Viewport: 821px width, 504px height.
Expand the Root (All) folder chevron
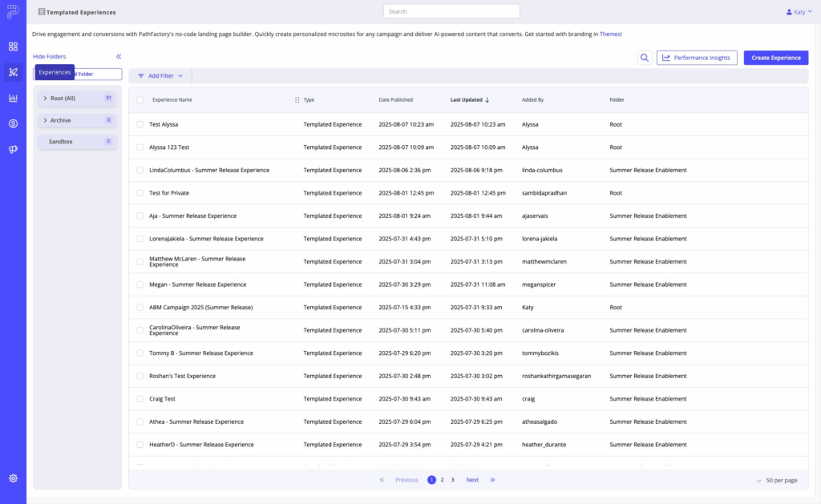pyautogui.click(x=45, y=99)
